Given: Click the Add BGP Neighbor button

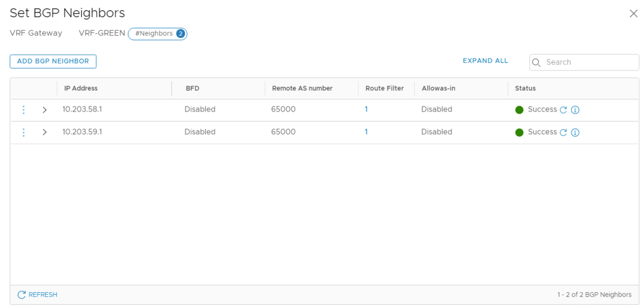Looking at the screenshot, I should pyautogui.click(x=53, y=61).
